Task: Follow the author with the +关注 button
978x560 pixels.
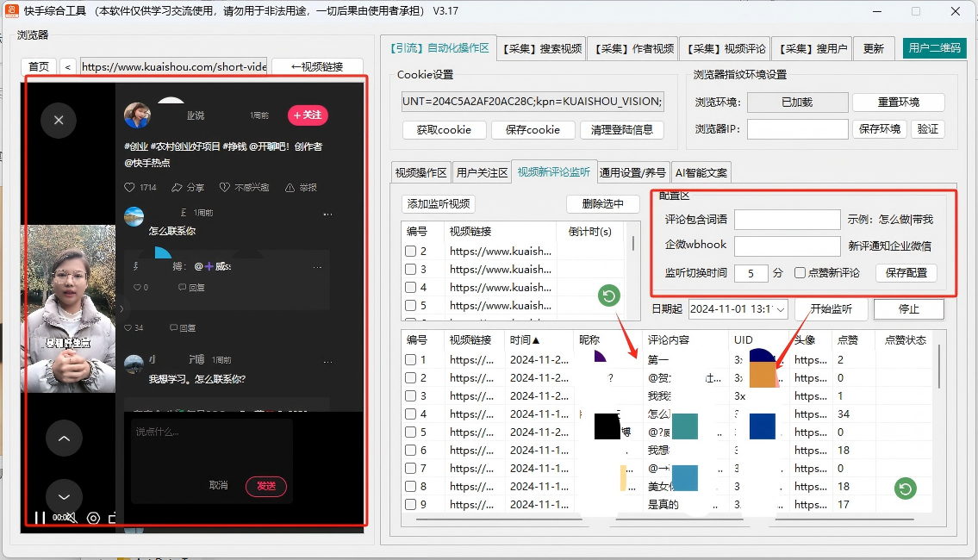Action: 308,115
